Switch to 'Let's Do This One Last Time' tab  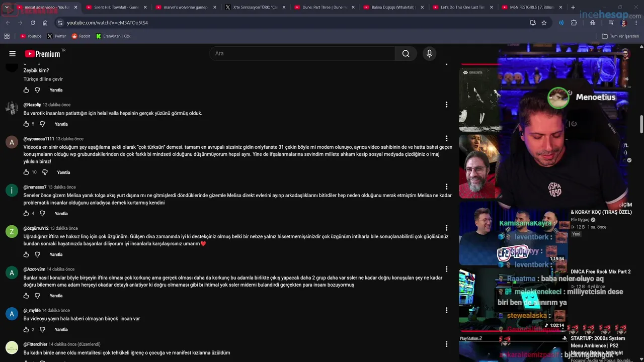(463, 8)
